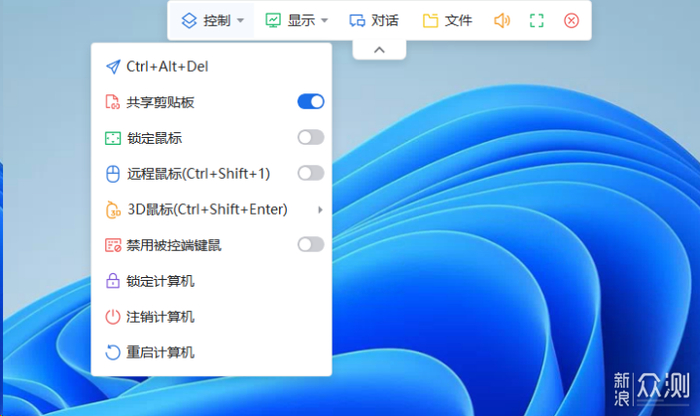Image resolution: width=700 pixels, height=416 pixels.
Task: Click the 控制 layered diamond icon
Action: (189, 21)
